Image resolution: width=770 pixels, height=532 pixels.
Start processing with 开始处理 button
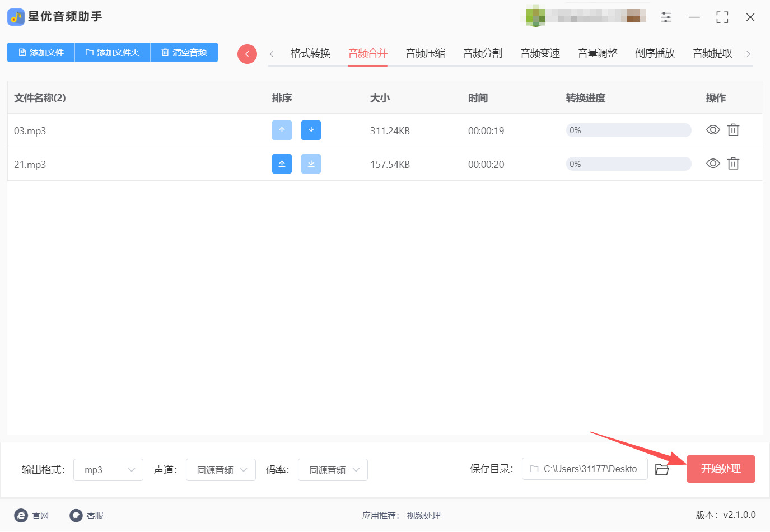tap(721, 469)
